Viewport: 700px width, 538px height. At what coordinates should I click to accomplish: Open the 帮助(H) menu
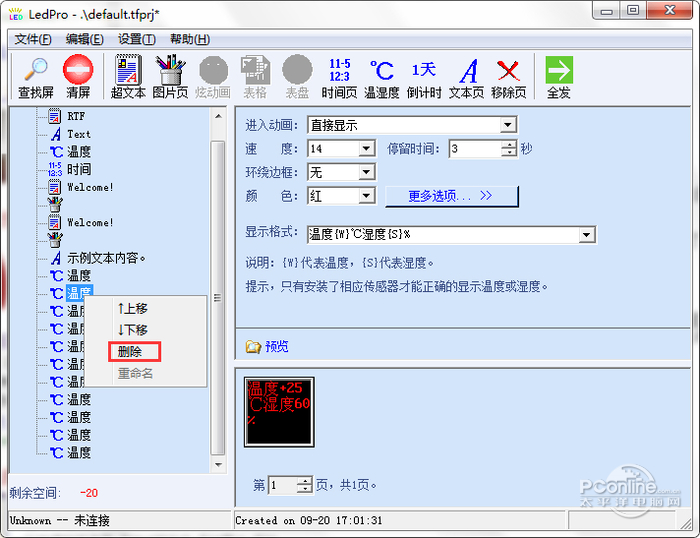click(x=190, y=39)
